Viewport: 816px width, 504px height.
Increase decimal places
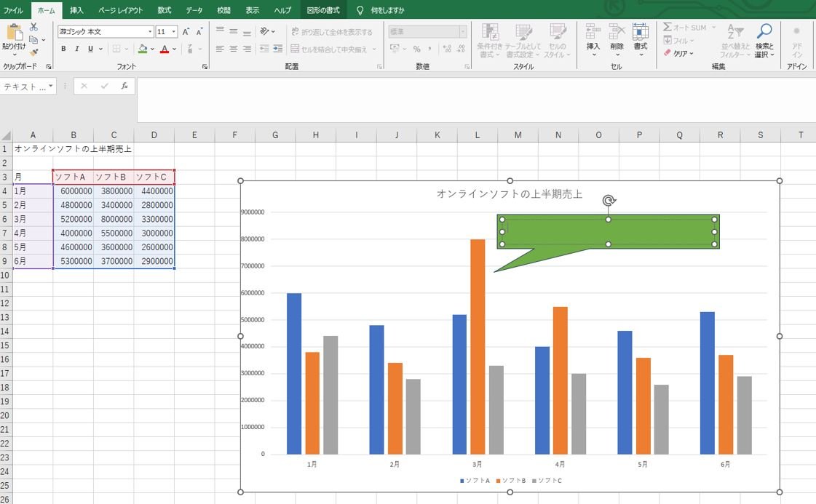(x=447, y=49)
